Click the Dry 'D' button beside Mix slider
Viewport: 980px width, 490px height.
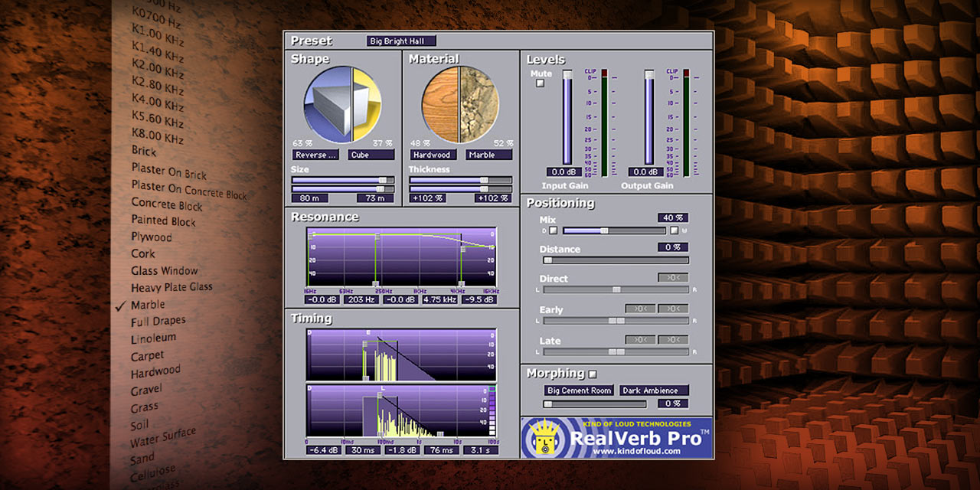tap(554, 230)
